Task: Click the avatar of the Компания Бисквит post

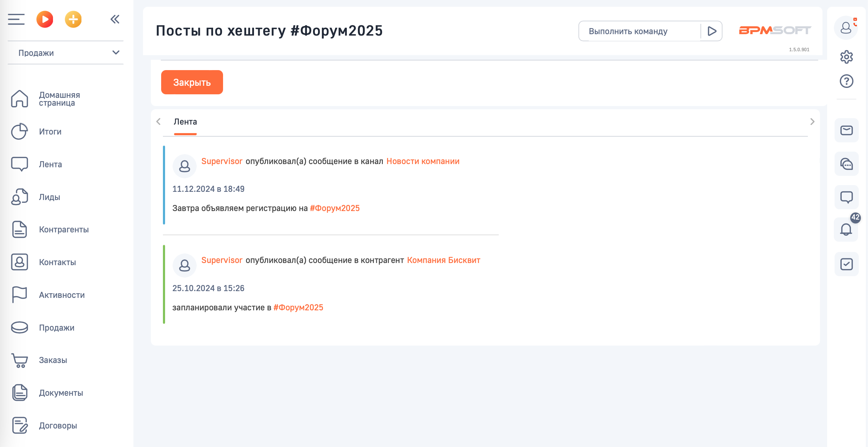Action: pos(185,265)
